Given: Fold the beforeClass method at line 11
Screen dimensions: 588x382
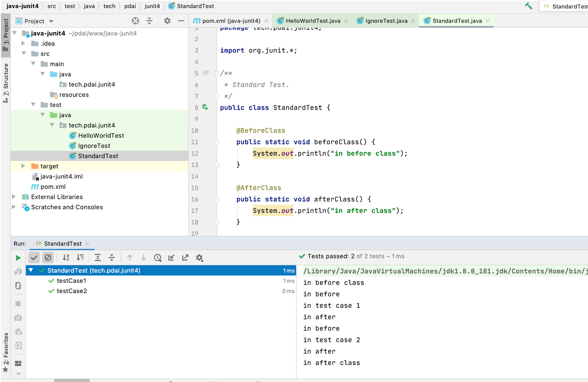Looking at the screenshot, I should pos(217,142).
